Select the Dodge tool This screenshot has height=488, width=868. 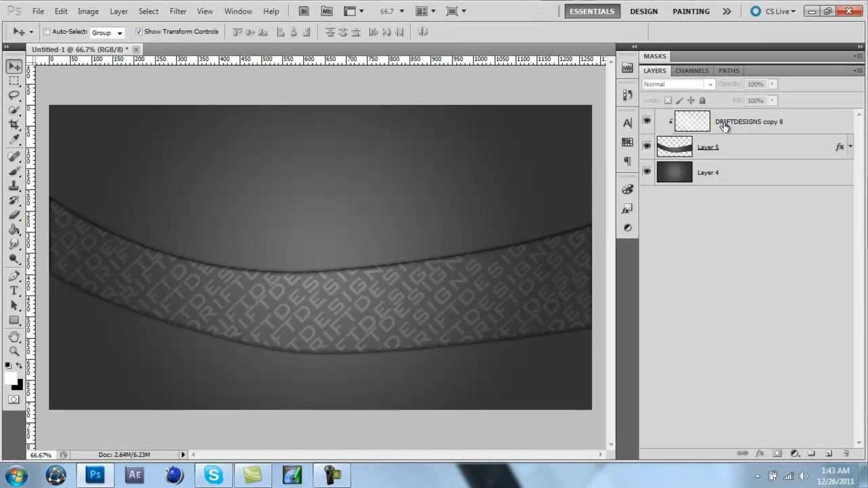pyautogui.click(x=14, y=258)
